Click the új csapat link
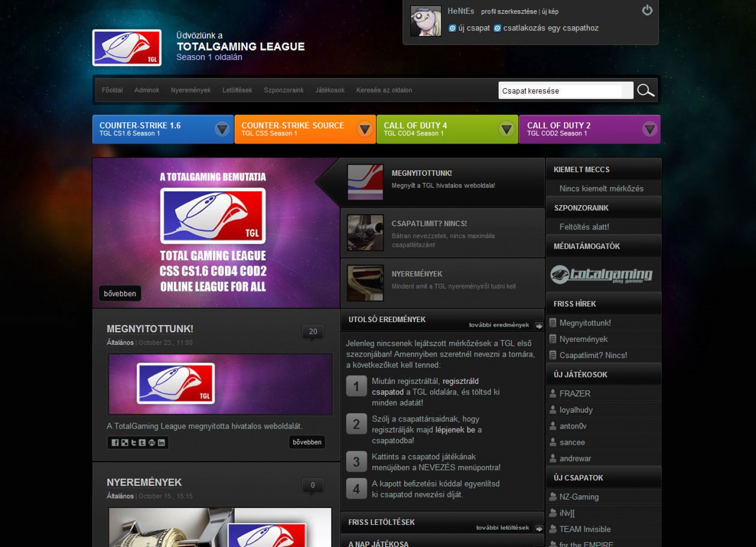756x547 pixels. pyautogui.click(x=474, y=28)
